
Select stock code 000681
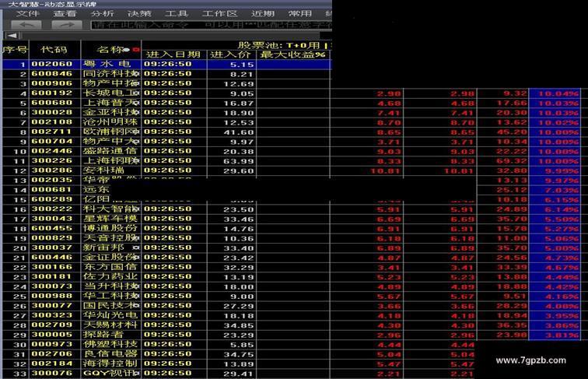[52, 190]
